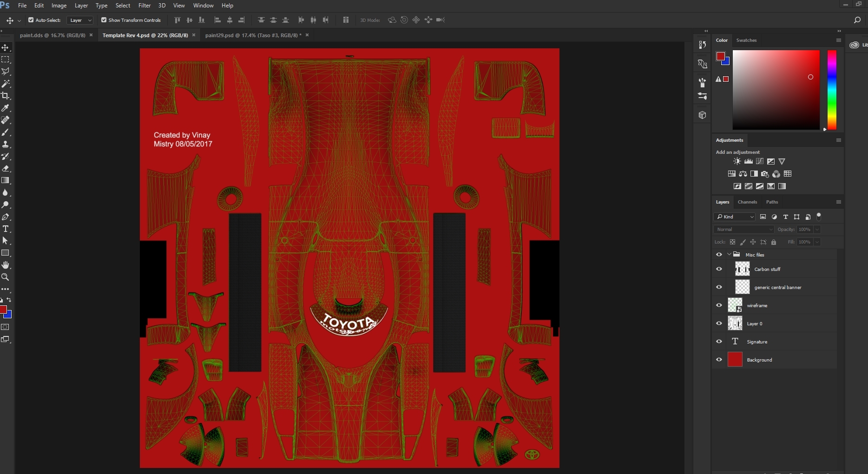Switch to the Swatches tab
The image size is (868, 474).
[746, 40]
